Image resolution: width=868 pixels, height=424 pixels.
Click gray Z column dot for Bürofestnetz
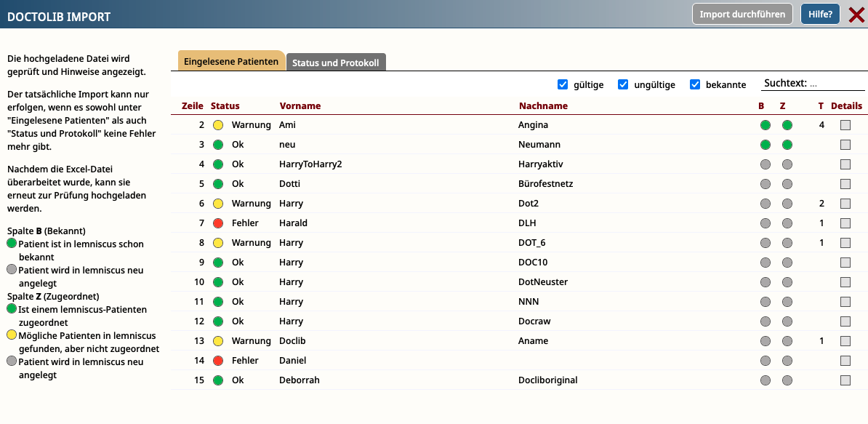[x=787, y=184]
